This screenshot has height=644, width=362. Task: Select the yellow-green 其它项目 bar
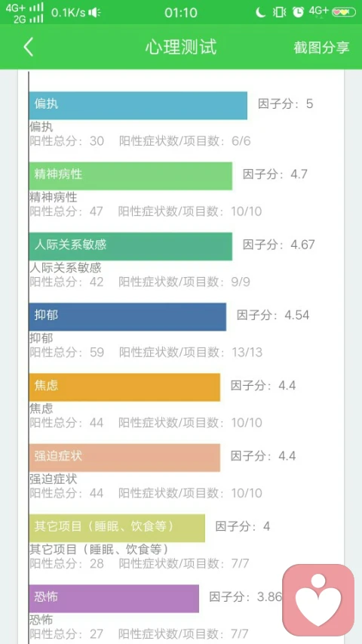pyautogui.click(x=117, y=528)
